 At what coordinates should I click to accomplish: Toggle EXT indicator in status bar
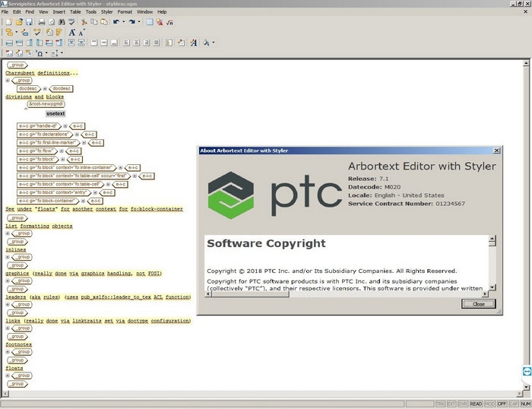451,404
